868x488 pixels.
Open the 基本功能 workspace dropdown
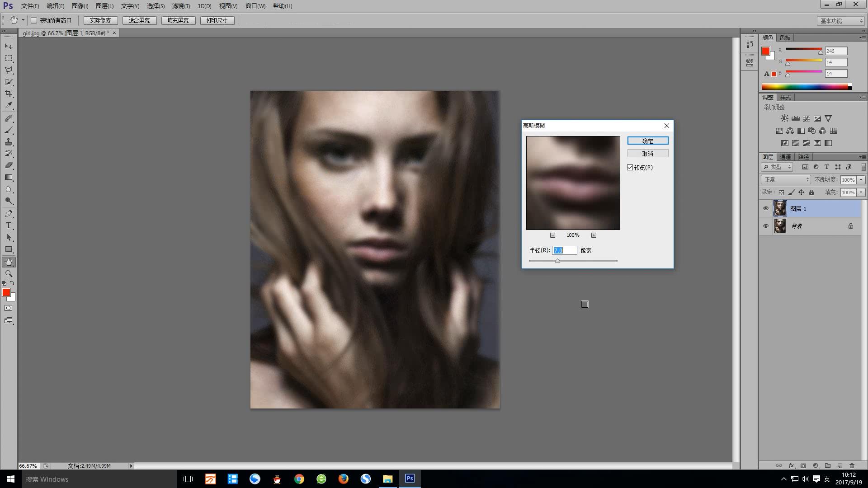[840, 21]
